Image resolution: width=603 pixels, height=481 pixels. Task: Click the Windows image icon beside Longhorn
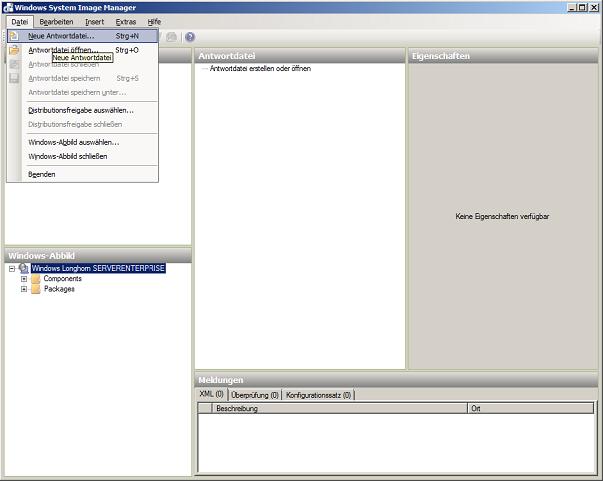[x=23, y=268]
